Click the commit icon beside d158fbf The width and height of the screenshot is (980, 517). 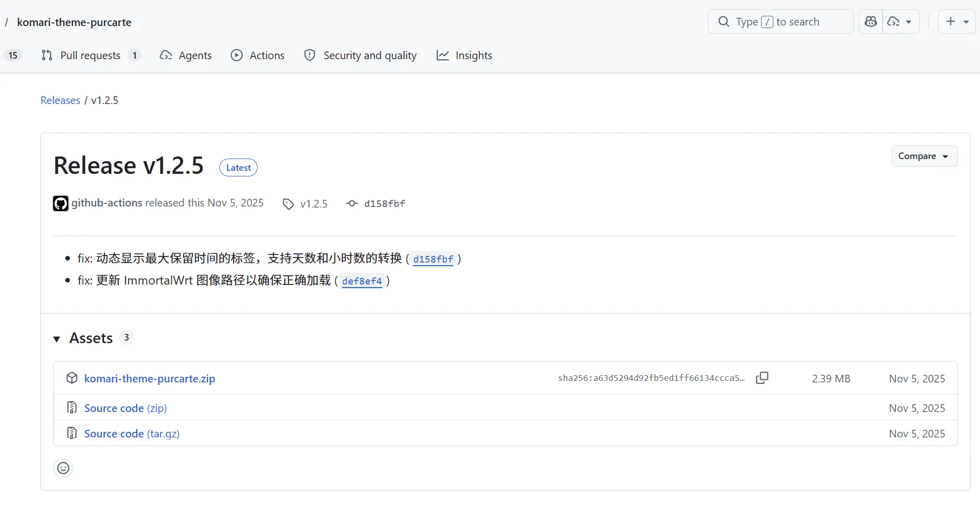[351, 203]
